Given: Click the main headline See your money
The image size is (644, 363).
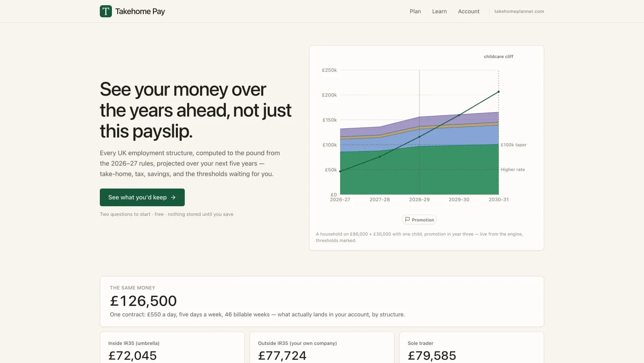Looking at the screenshot, I should click(196, 110).
